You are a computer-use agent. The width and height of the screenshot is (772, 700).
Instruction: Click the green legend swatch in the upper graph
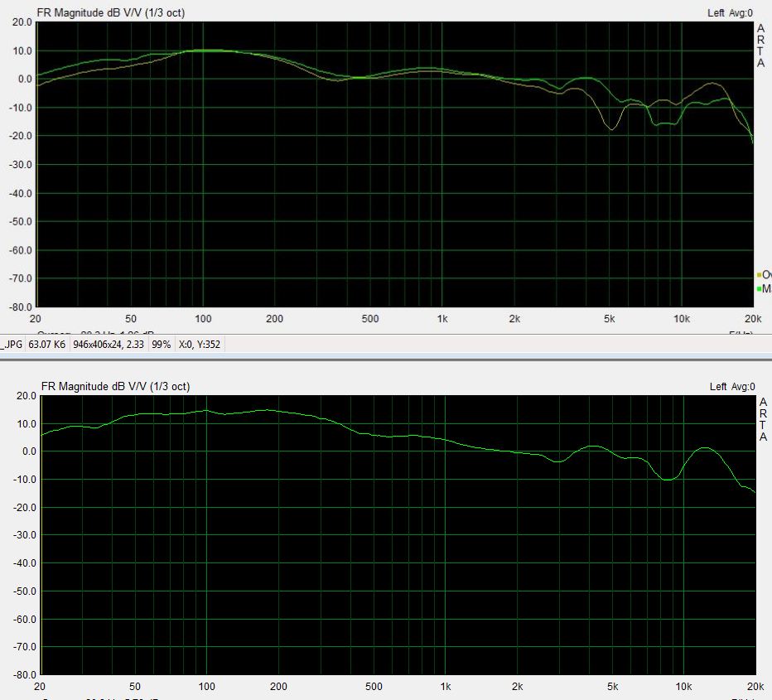point(760,288)
